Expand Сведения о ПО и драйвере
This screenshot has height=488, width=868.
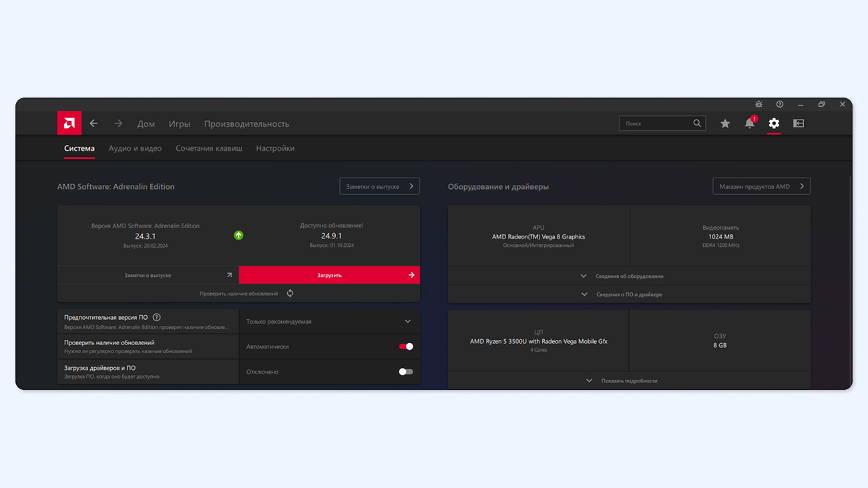click(629, 294)
